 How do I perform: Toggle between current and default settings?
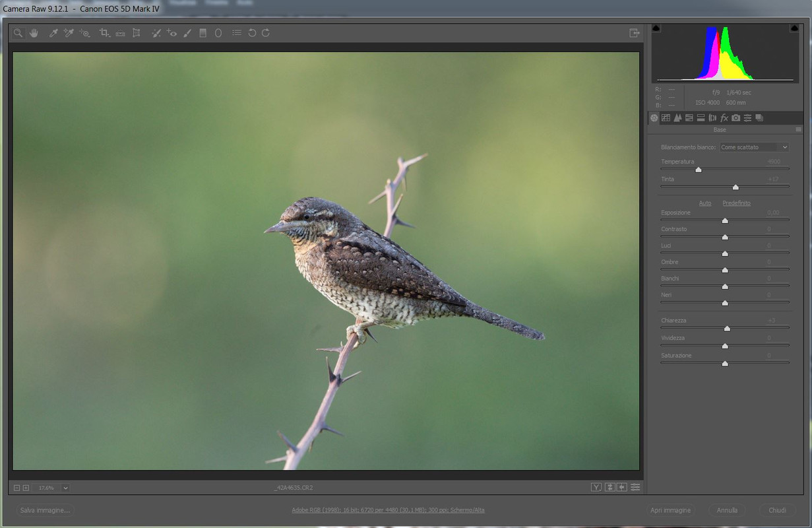(635, 487)
